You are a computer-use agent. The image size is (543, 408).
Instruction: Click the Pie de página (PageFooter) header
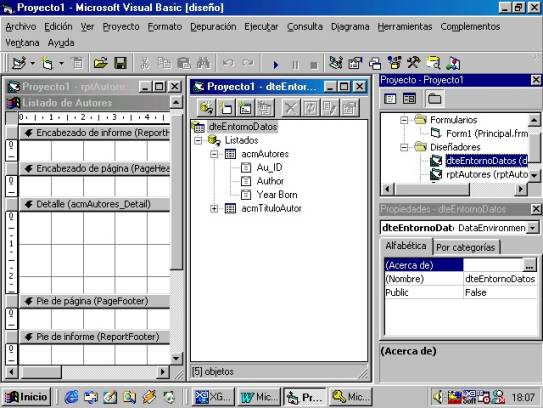pyautogui.click(x=95, y=301)
